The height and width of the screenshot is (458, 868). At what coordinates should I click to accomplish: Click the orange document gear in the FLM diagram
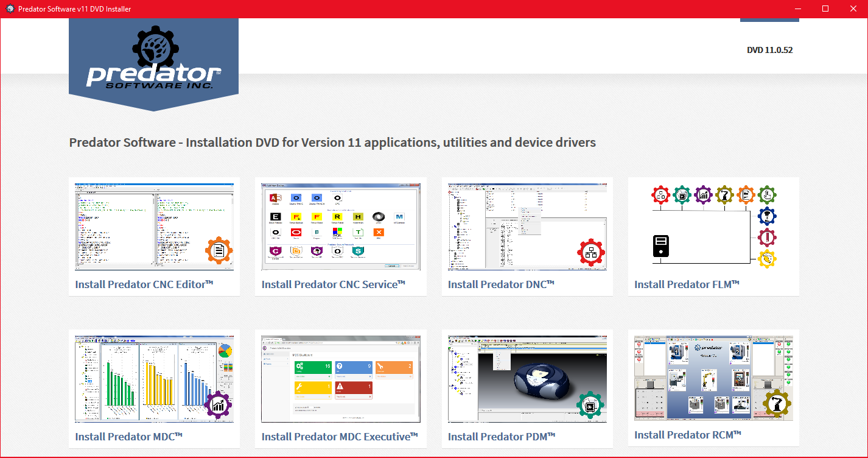746,195
